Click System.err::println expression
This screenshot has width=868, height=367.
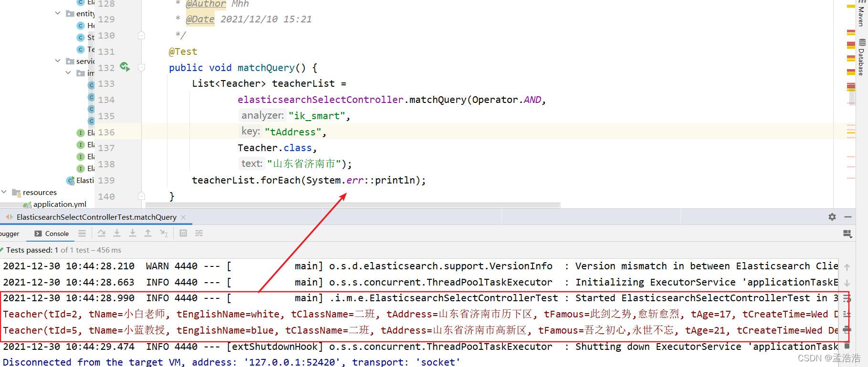361,180
